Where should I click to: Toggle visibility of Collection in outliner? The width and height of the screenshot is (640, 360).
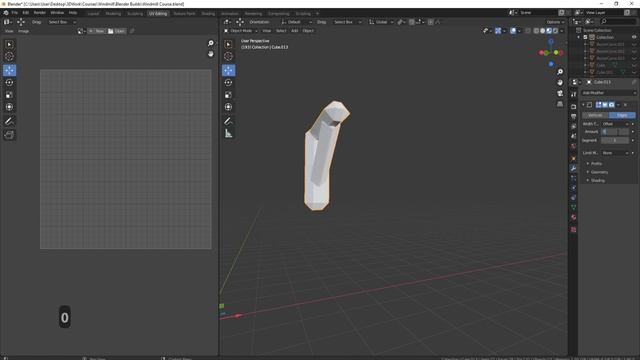coord(634,37)
